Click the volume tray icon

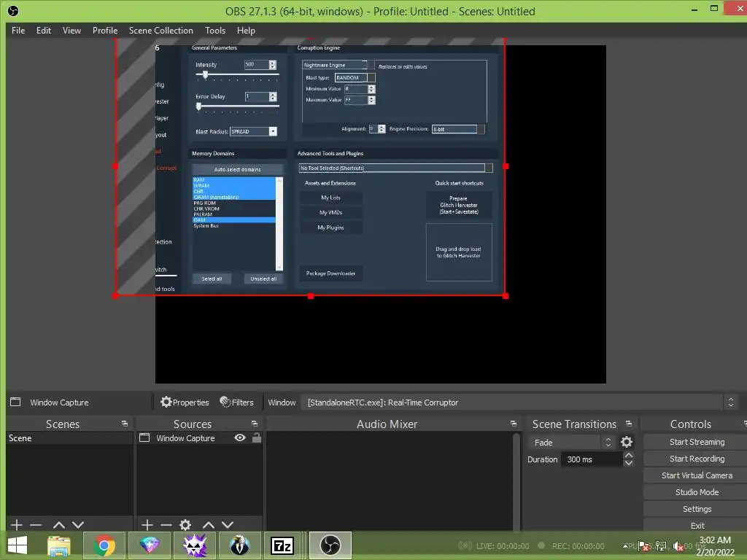click(678, 546)
